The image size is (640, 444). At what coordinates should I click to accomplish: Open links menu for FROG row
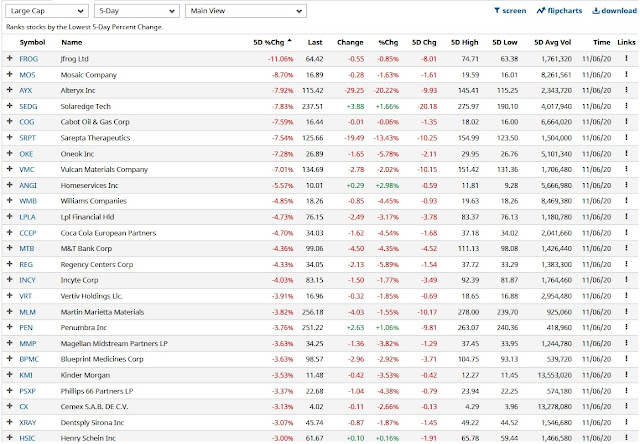coord(626,58)
